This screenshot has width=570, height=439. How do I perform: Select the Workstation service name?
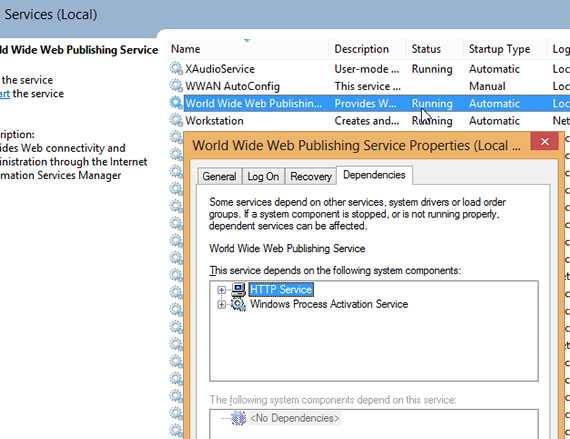point(214,121)
